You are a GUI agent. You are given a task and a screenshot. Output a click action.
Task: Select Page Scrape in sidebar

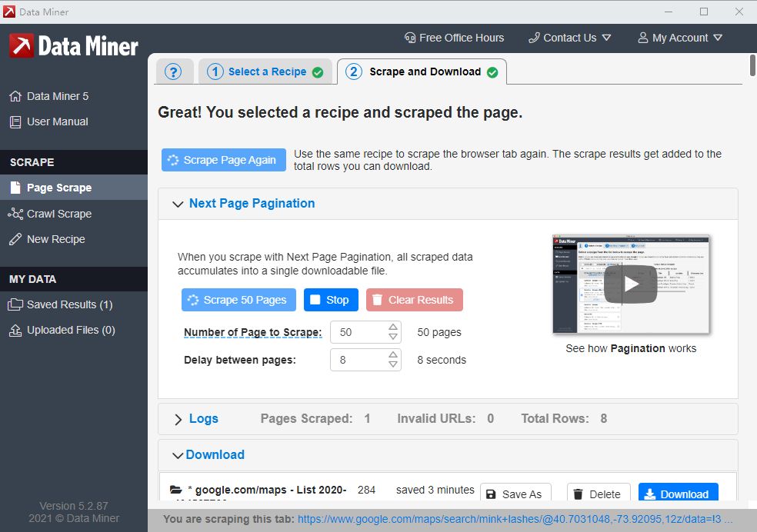(74, 188)
